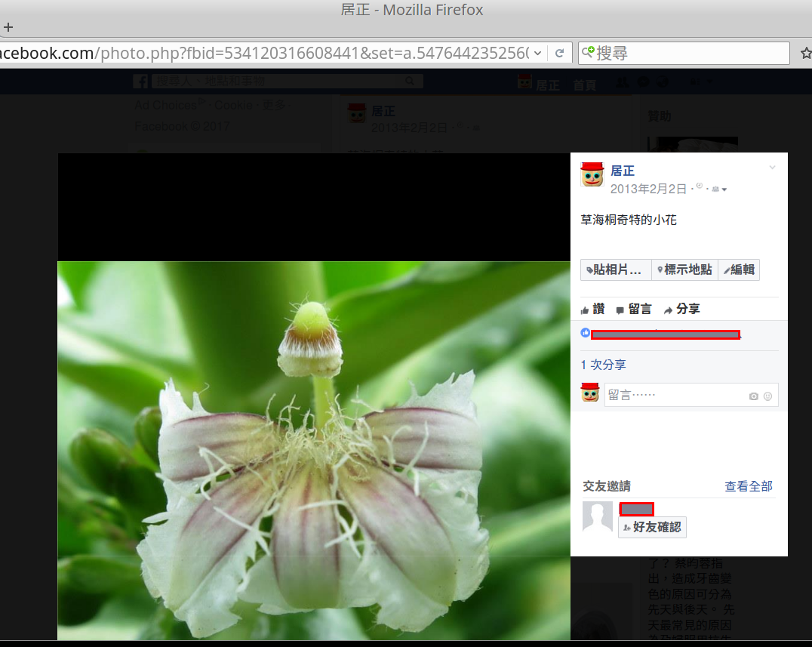Screen dimensions: 812x647
Task: Open friend requests icon in dimmed header
Action: pos(623,82)
